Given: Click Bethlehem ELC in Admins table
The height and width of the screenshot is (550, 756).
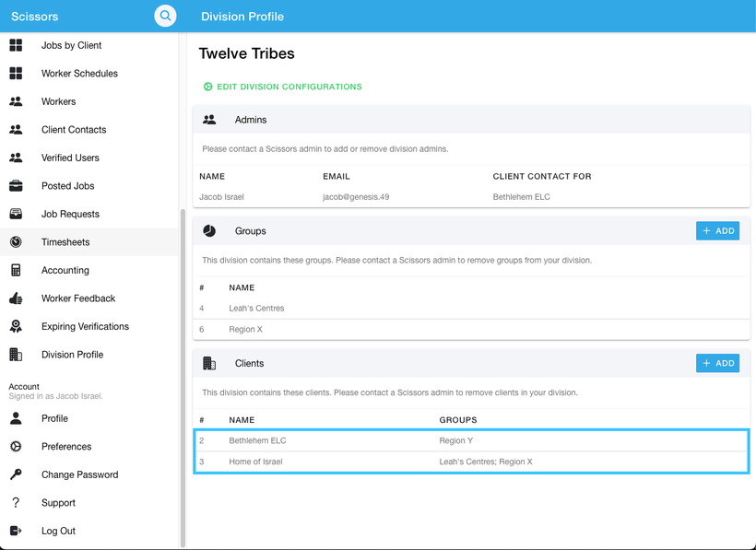Looking at the screenshot, I should [x=521, y=197].
